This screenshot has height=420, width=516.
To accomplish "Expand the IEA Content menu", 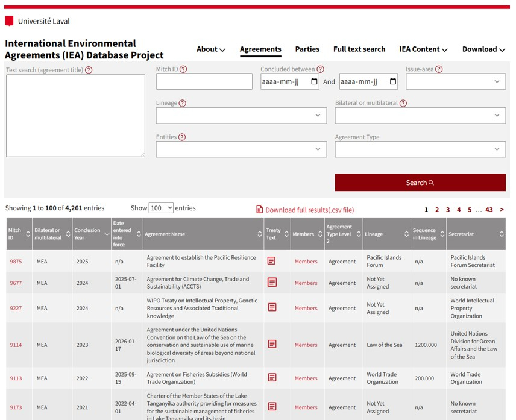I will (x=423, y=49).
